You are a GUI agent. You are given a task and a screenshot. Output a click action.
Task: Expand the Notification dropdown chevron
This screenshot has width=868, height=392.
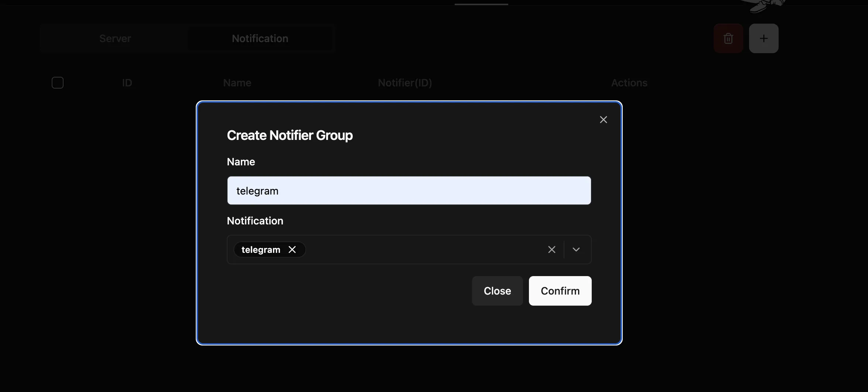[576, 250]
